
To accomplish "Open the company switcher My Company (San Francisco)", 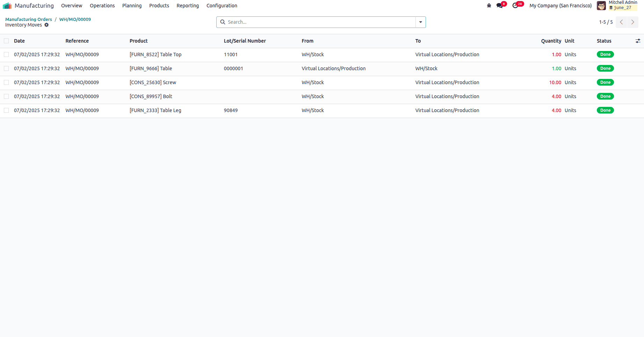I will (x=560, y=6).
